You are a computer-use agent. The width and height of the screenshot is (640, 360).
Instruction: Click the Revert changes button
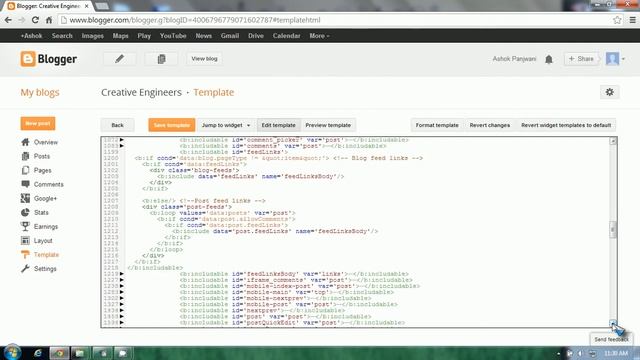490,125
